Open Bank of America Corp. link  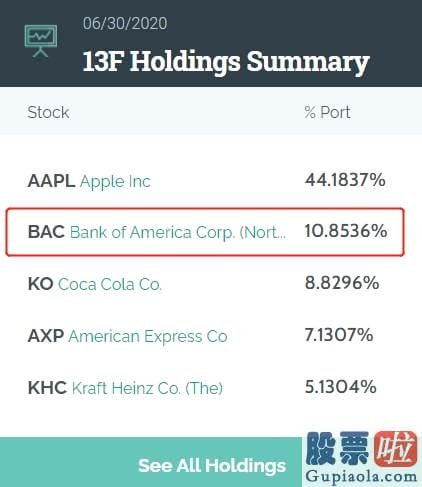(x=178, y=232)
